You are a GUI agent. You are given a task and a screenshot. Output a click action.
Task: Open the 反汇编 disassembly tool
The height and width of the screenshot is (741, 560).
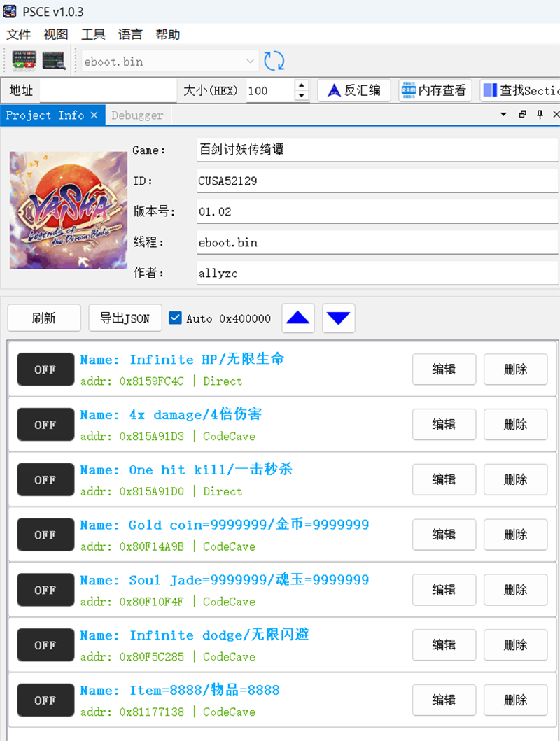coord(354,90)
